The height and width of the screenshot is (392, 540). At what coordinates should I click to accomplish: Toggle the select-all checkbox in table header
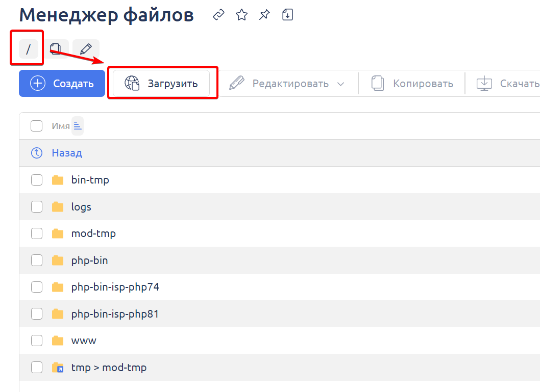click(36, 125)
